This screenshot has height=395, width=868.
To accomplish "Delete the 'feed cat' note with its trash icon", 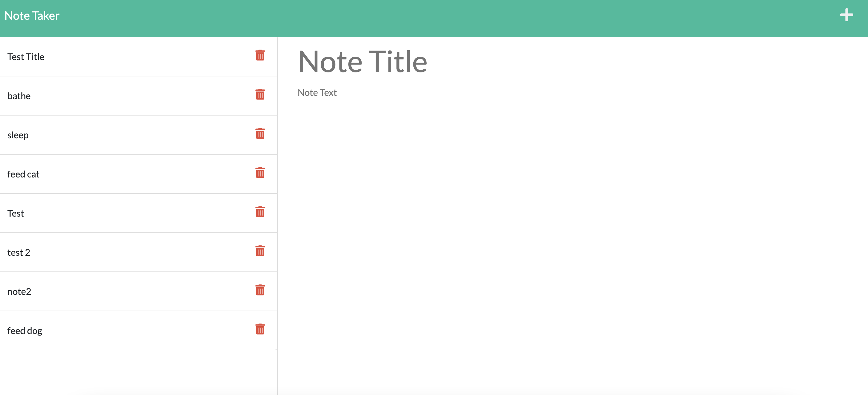I will coord(260,173).
